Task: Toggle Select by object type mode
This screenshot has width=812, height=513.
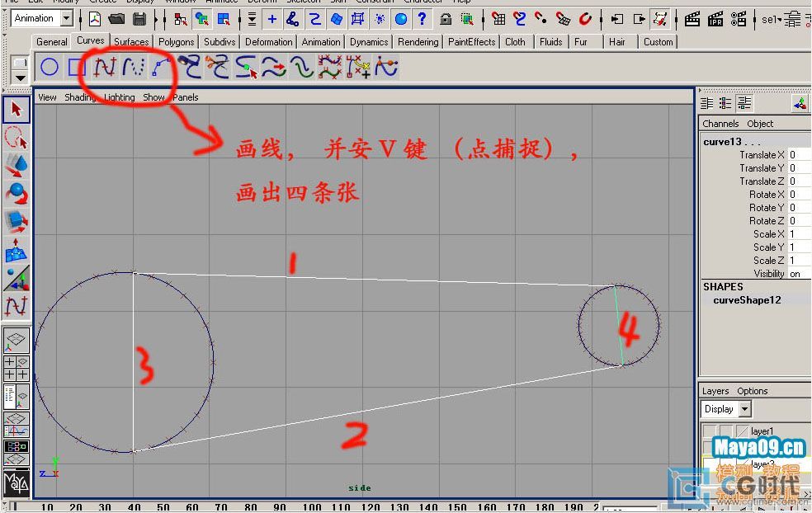Action: point(202,20)
